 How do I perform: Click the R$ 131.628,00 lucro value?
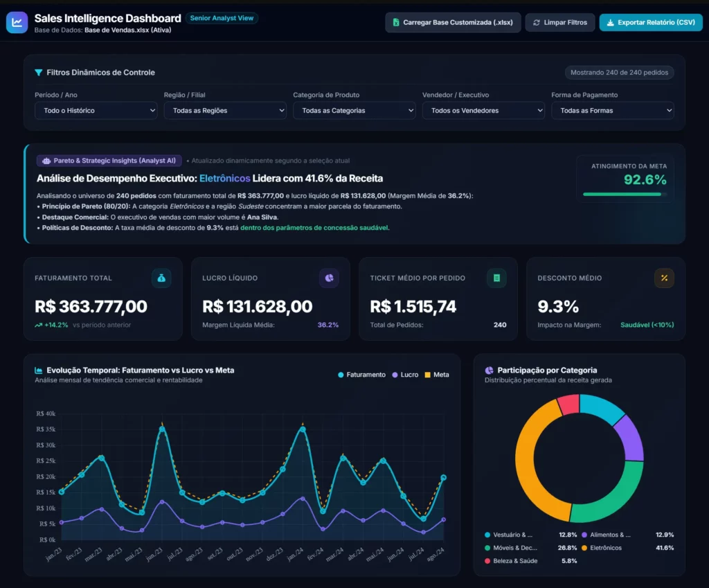pos(258,307)
